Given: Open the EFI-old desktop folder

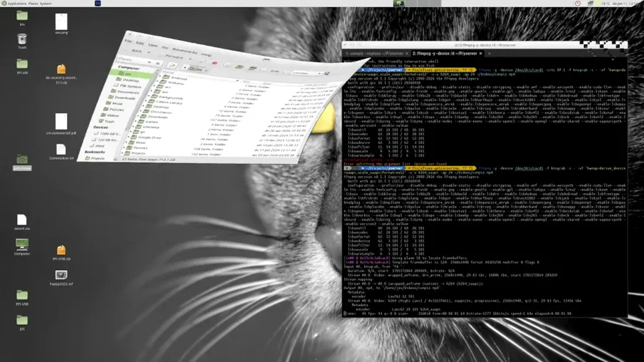Looking at the screenshot, I should tap(22, 66).
